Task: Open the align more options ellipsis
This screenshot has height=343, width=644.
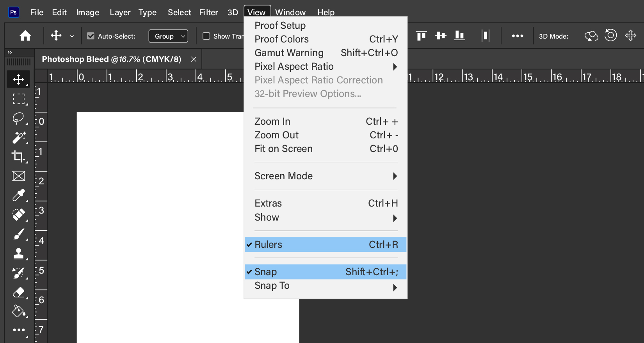Action: coord(518,36)
